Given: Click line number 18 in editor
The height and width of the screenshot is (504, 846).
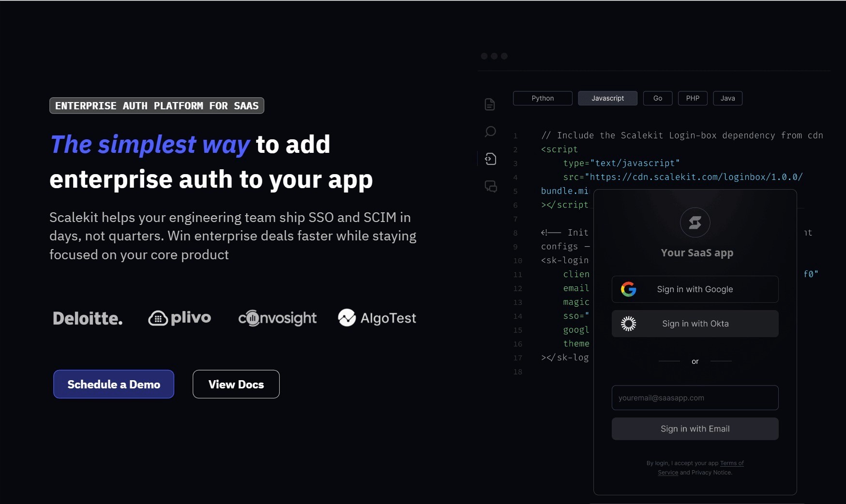Looking at the screenshot, I should pos(517,372).
